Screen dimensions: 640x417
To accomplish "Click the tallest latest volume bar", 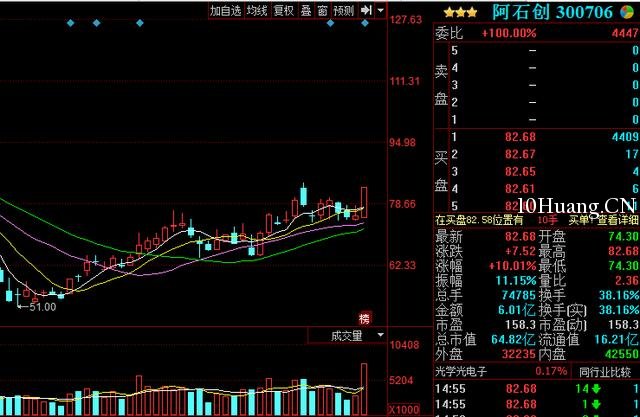I will (x=364, y=389).
